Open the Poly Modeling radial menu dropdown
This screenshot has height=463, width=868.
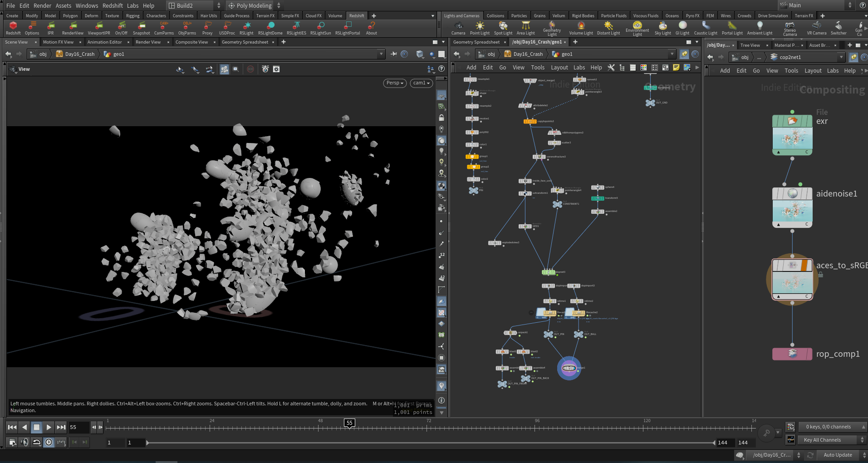(x=254, y=5)
